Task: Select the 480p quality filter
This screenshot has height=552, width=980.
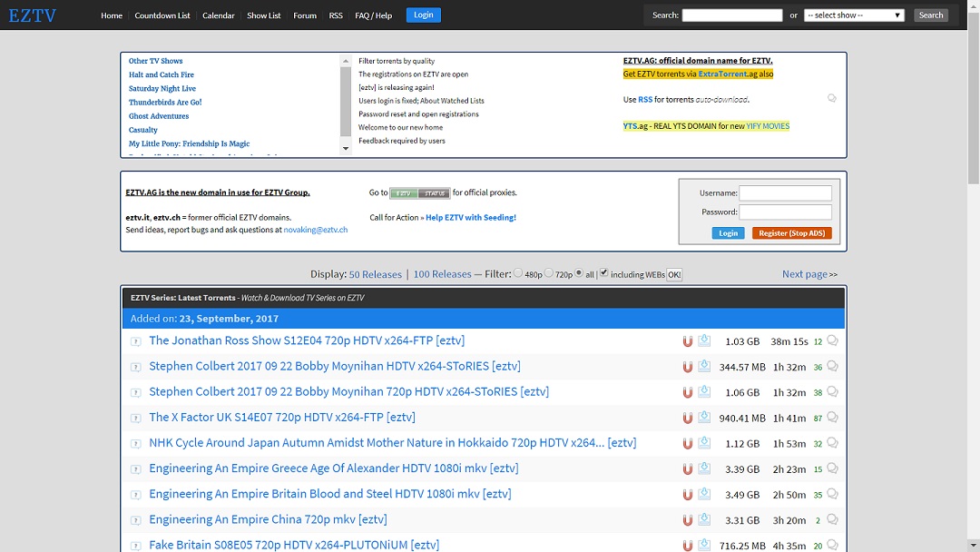Action: point(517,272)
